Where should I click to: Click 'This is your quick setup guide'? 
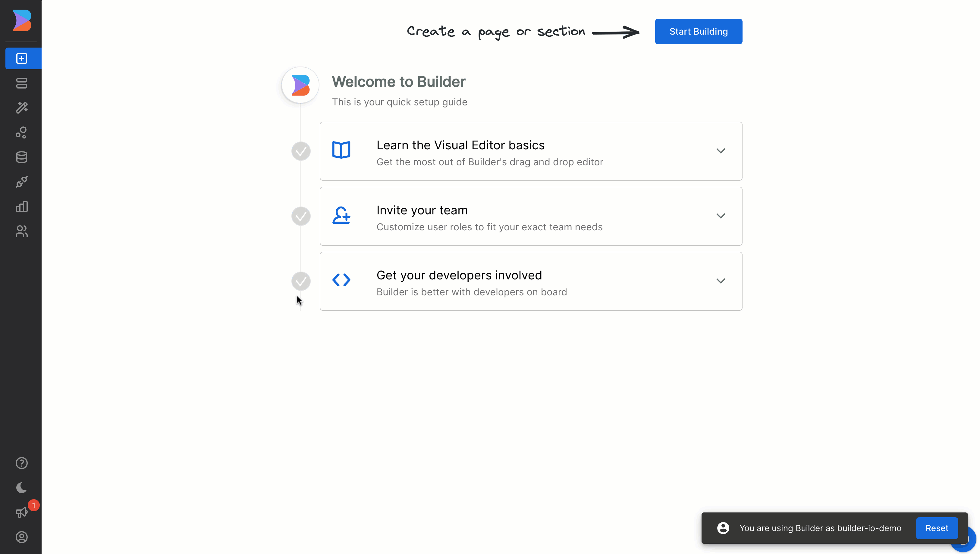pyautogui.click(x=399, y=102)
